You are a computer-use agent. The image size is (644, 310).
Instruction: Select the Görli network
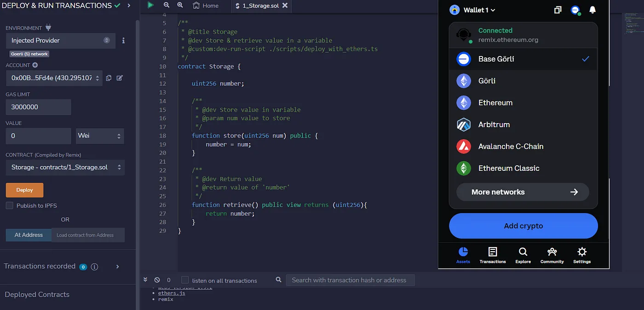coord(523,81)
